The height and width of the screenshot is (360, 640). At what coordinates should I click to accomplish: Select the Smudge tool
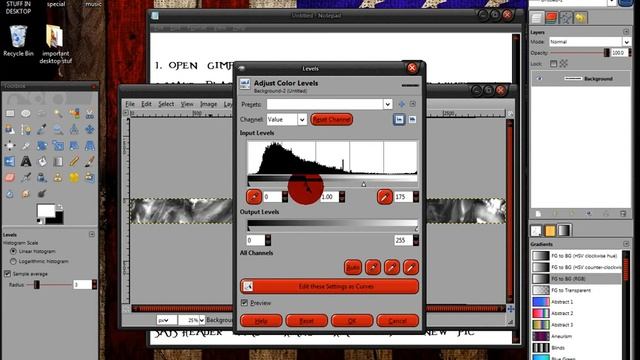[26, 193]
